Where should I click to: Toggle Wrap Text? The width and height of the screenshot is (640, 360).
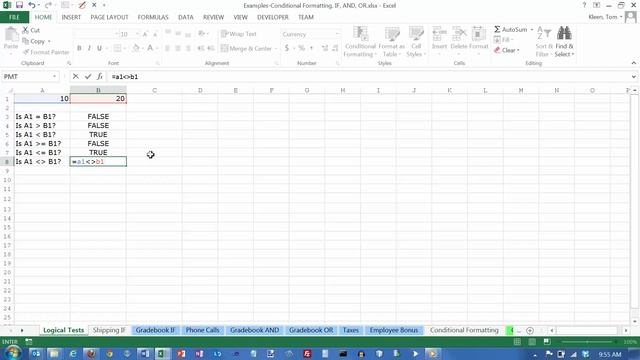(x=239, y=34)
